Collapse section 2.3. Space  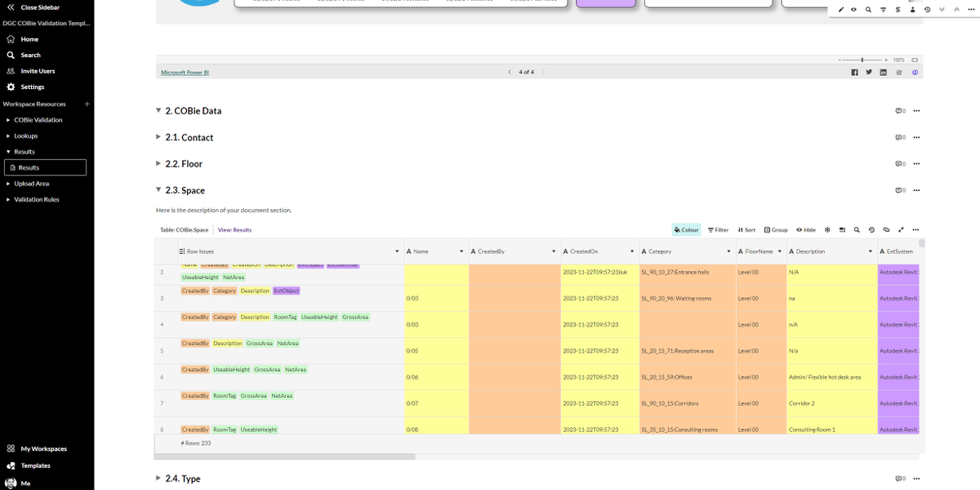click(158, 190)
